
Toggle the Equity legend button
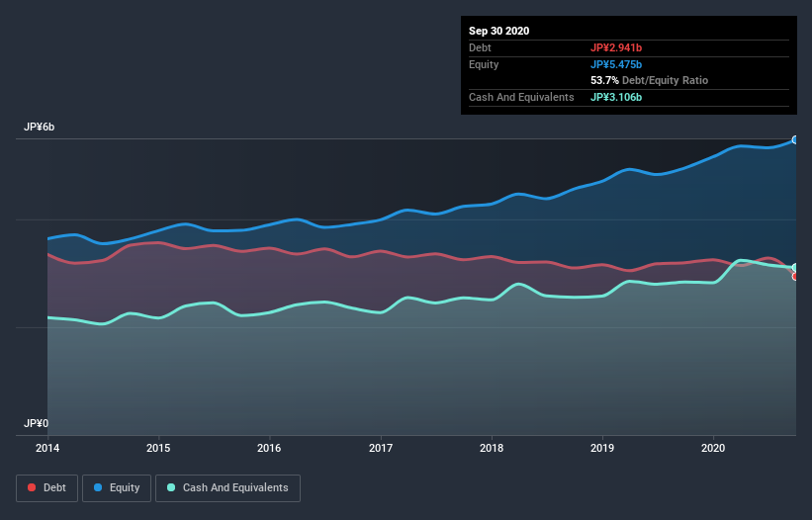[117, 488]
